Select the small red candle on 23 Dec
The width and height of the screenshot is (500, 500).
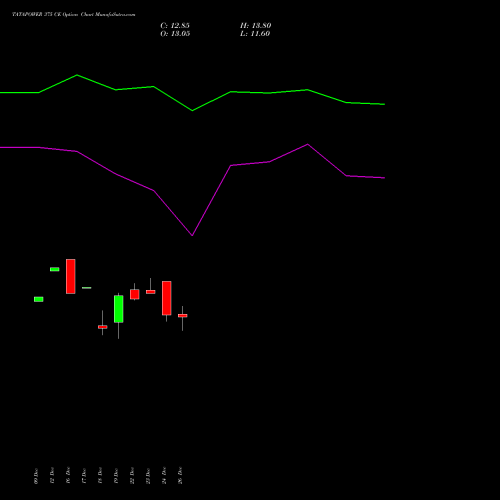coord(151,292)
